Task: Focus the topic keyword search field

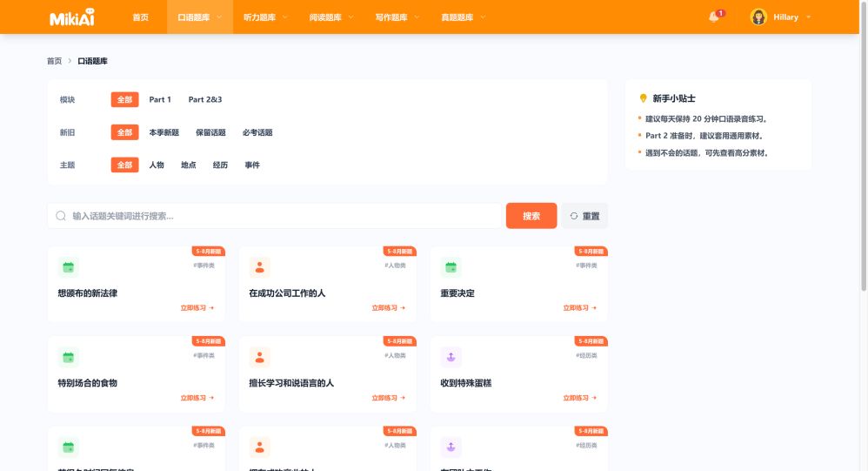Action: click(275, 216)
